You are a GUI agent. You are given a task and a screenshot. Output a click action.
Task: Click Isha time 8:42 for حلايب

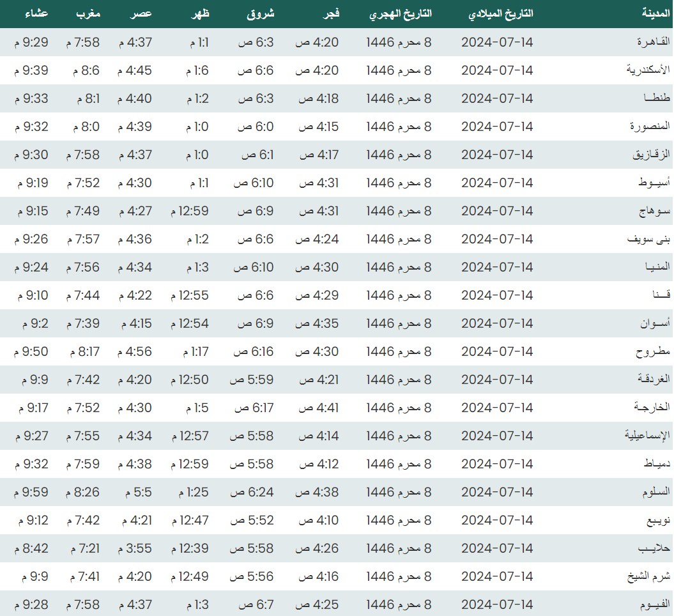[31, 548]
